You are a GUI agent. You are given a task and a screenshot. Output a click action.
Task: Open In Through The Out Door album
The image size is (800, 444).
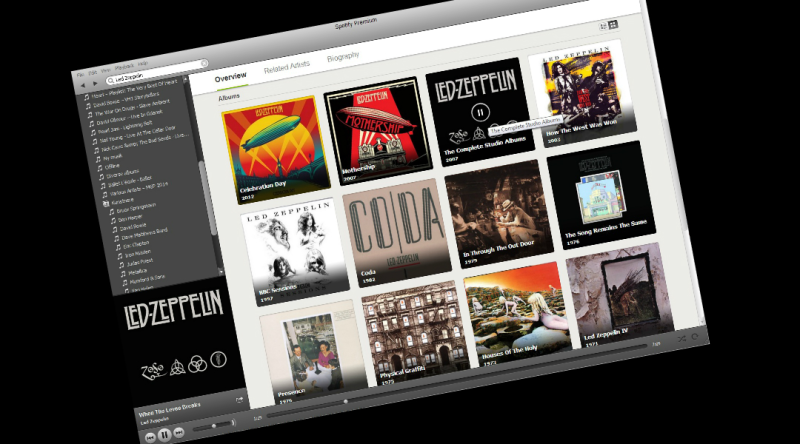pos(499,214)
